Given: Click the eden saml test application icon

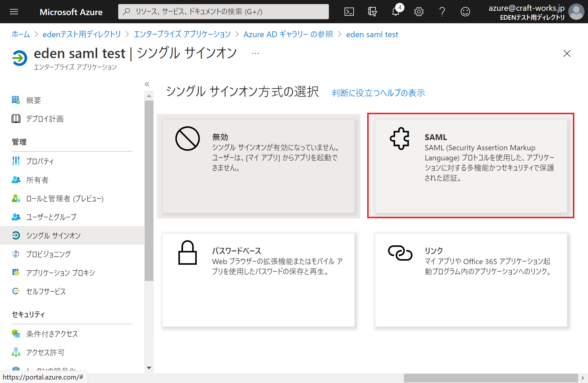Looking at the screenshot, I should click(20, 58).
